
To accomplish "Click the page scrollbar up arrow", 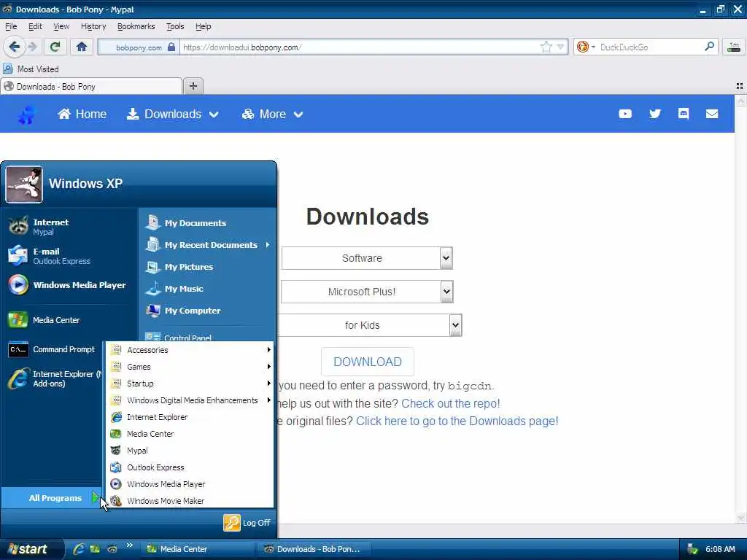I will click(x=741, y=101).
